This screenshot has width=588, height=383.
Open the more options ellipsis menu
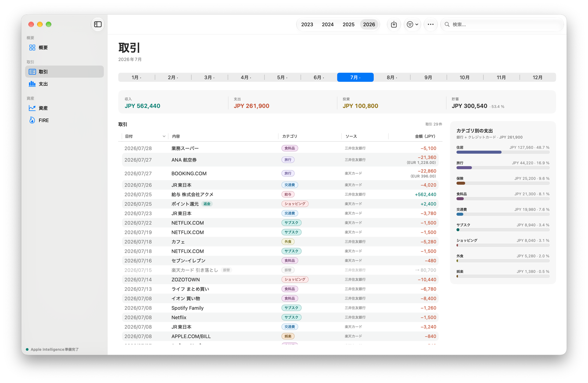430,25
